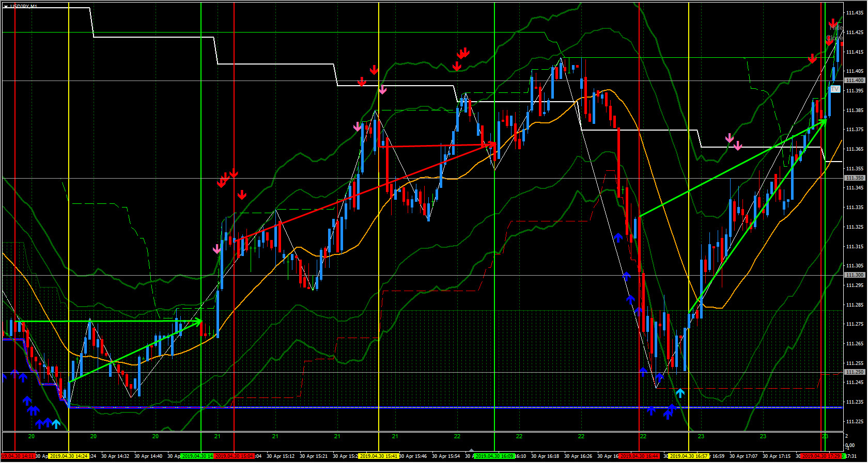Viewport: 868px width, 463px height.
Task: Click the 111.315 price on the scale
Action: 855,247
